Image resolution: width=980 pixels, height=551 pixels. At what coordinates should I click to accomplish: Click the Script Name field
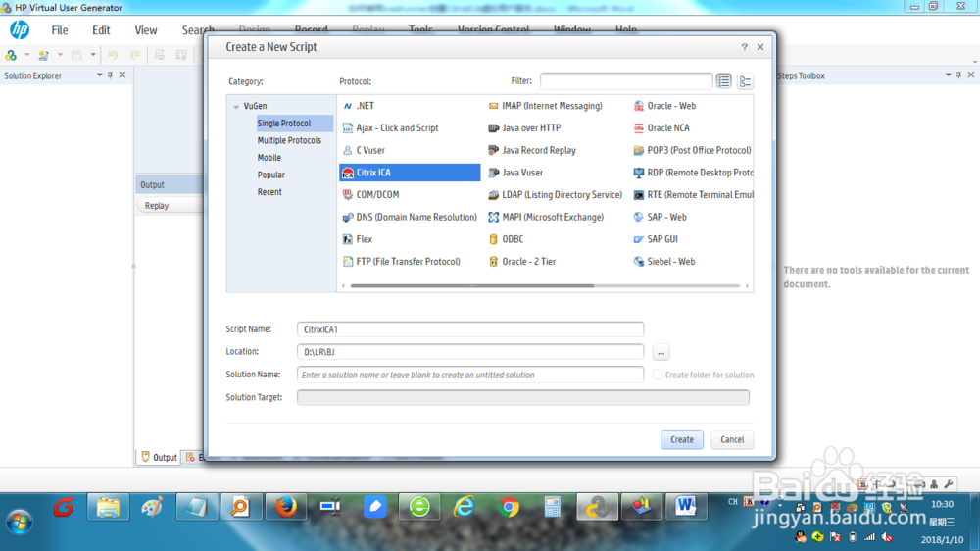coord(470,329)
